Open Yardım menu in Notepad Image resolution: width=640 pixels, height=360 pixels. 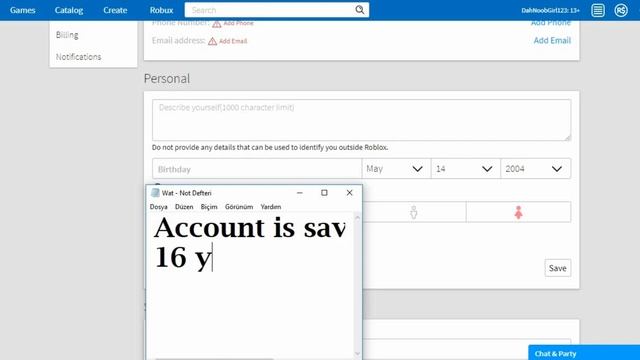pos(271,207)
